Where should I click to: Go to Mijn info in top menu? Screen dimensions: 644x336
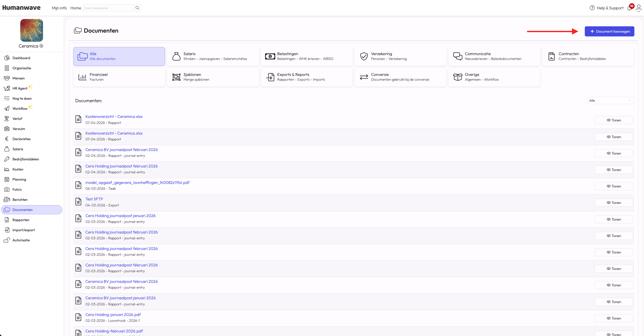coord(59,8)
